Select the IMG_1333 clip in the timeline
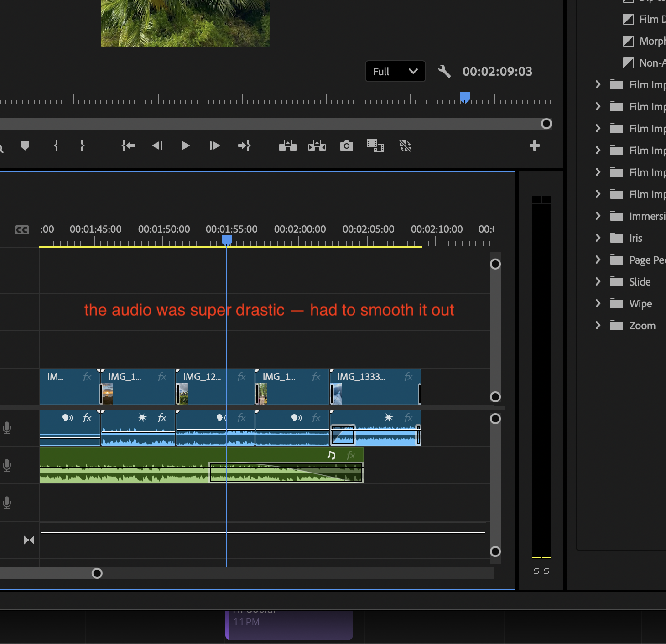 click(375, 387)
